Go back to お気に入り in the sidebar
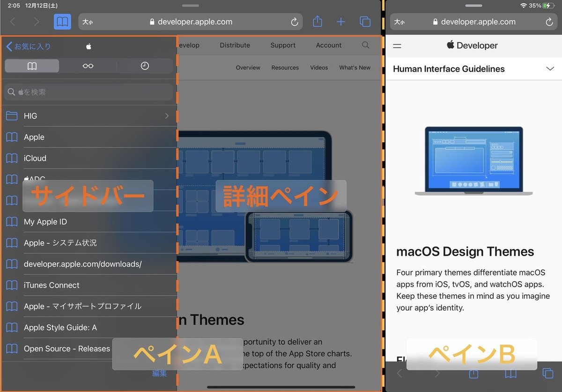 28,46
